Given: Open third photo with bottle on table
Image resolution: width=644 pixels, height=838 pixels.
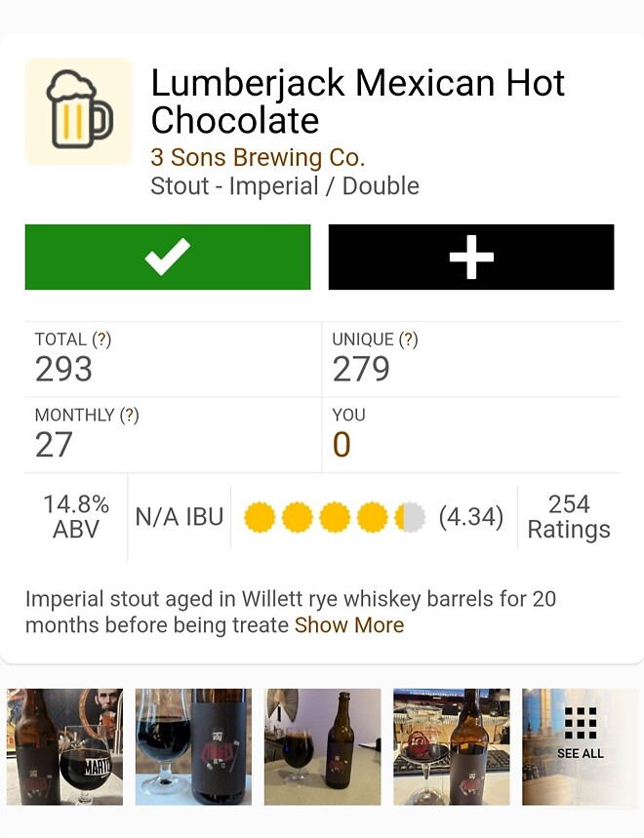Looking at the screenshot, I should (322, 746).
